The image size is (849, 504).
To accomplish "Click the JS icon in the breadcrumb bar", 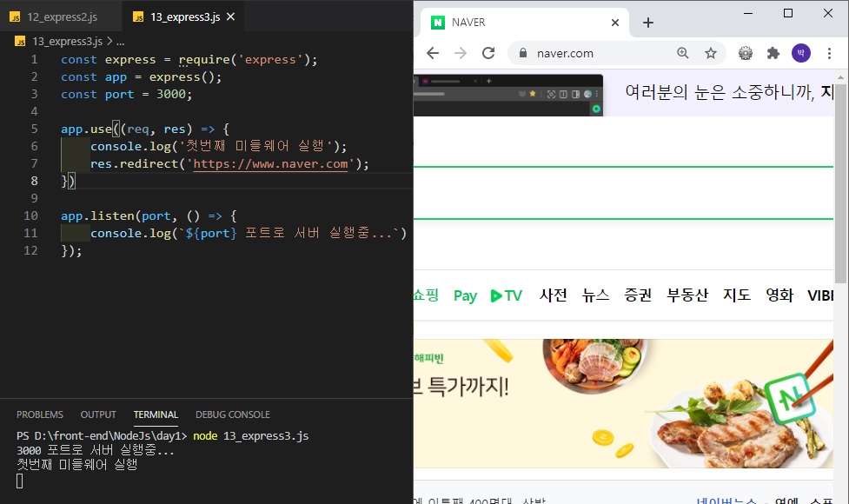I will pyautogui.click(x=20, y=41).
